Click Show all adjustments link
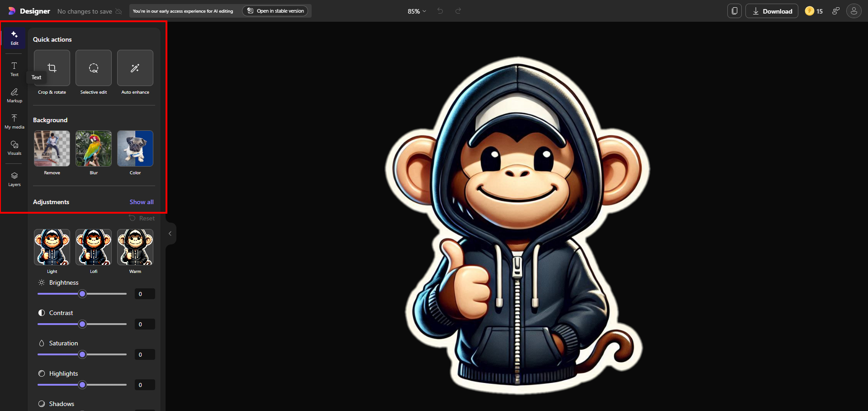The width and height of the screenshot is (868, 411). [x=142, y=202]
